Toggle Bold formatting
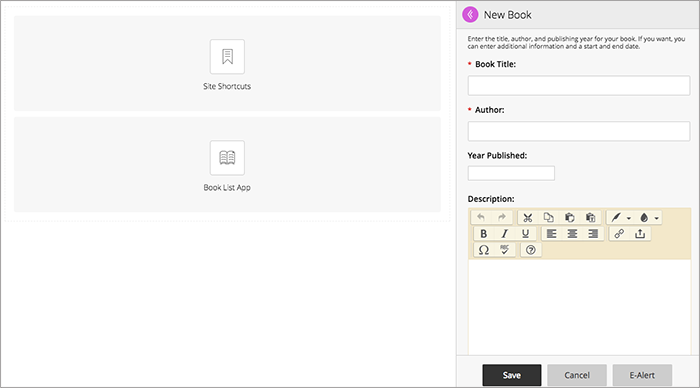The width and height of the screenshot is (700, 388). (x=483, y=234)
